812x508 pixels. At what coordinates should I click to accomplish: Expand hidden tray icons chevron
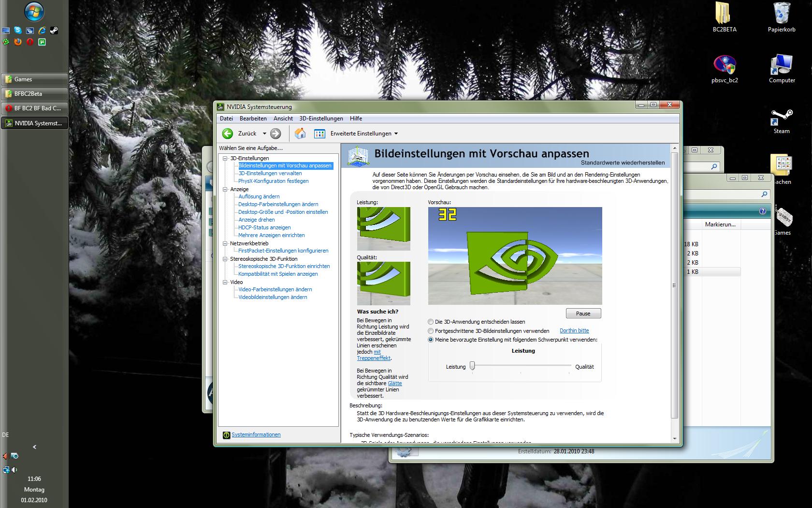tap(34, 447)
